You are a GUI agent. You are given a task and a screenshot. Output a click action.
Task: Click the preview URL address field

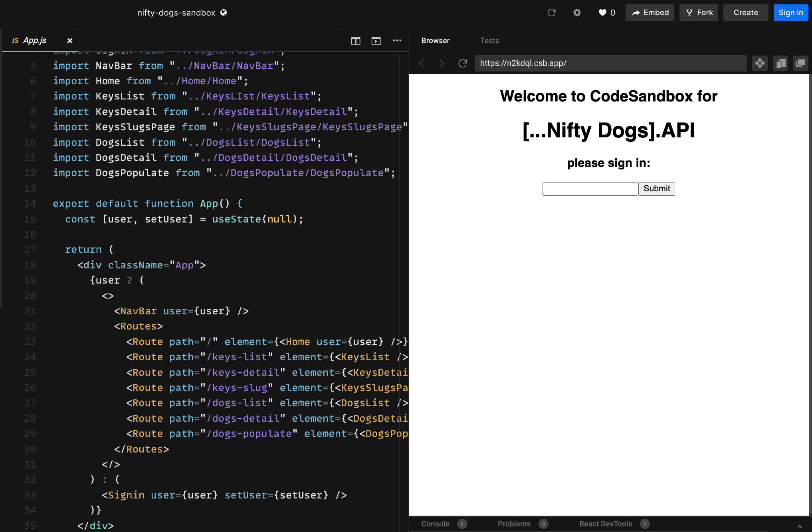point(611,63)
